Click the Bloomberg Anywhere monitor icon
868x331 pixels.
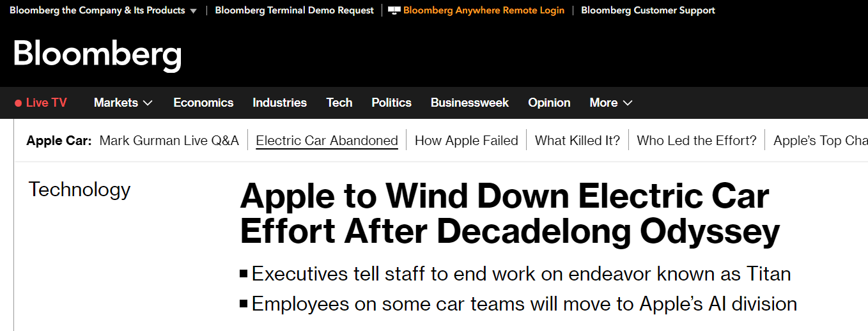(394, 11)
